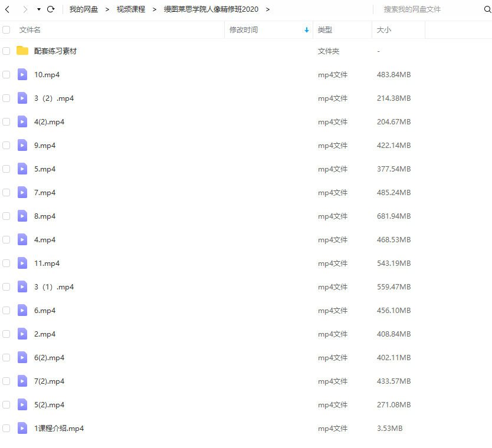The height and width of the screenshot is (448, 492).
Task: Toggle the select-all checkbox in the header row
Action: coord(6,29)
